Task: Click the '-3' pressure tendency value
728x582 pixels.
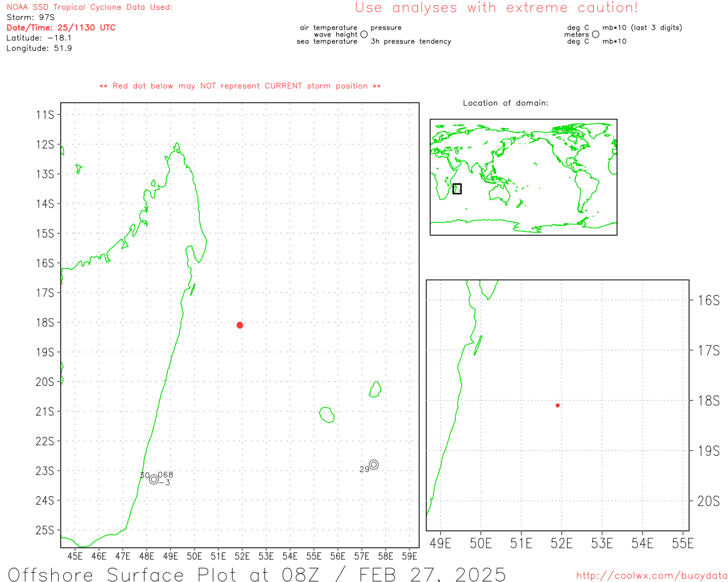Action: (x=164, y=483)
